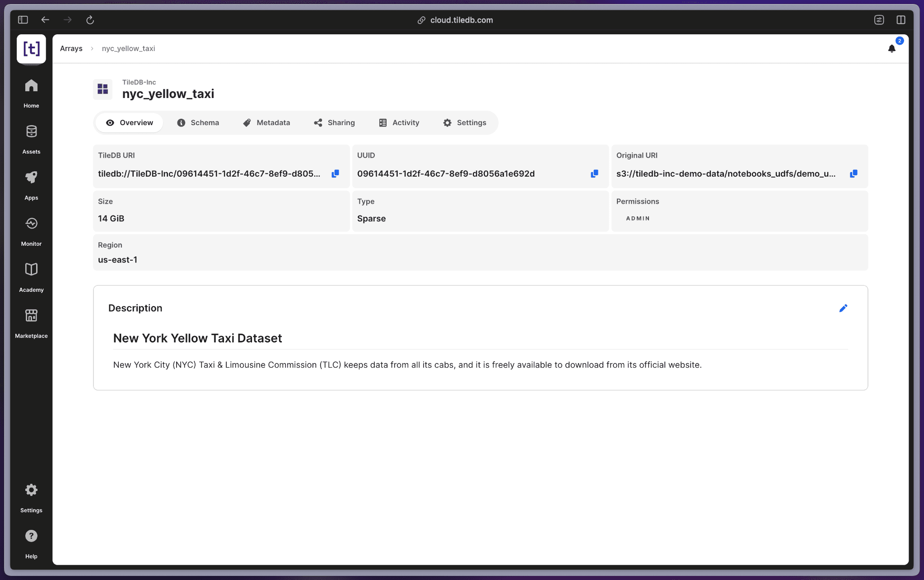Switch to the Metadata tab
Image resolution: width=924 pixels, height=580 pixels.
tap(266, 123)
